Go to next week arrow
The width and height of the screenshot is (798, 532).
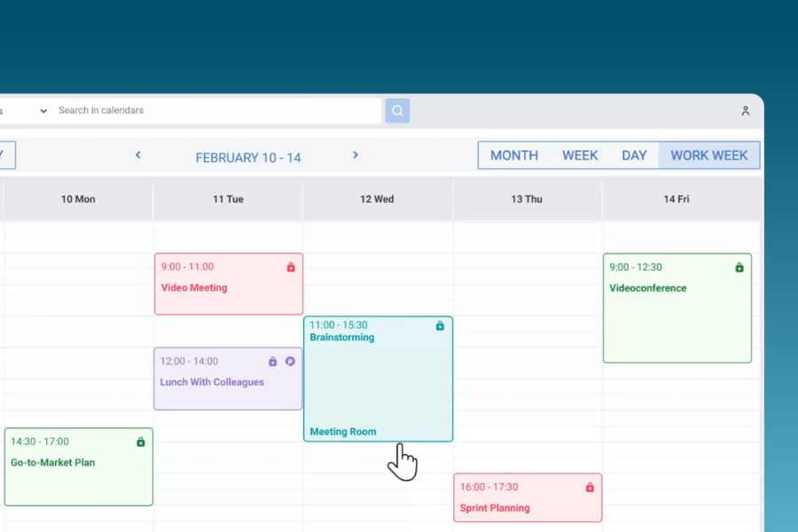[x=356, y=155]
